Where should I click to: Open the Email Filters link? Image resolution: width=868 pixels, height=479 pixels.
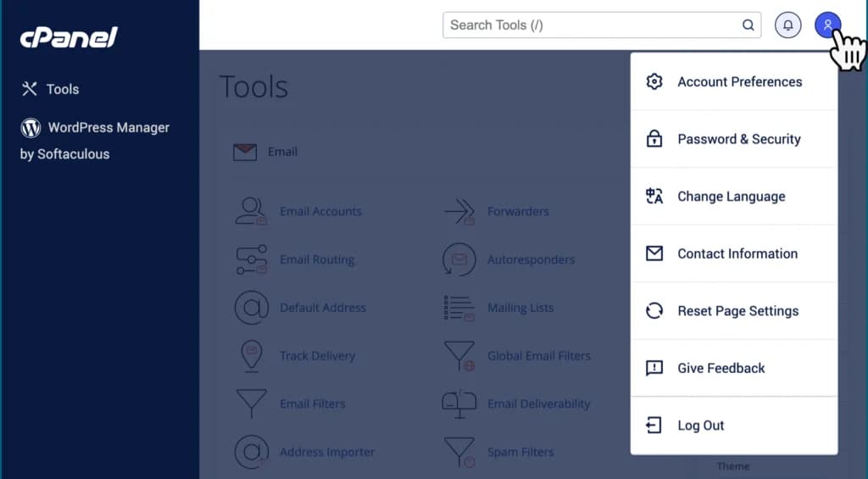[x=312, y=404]
